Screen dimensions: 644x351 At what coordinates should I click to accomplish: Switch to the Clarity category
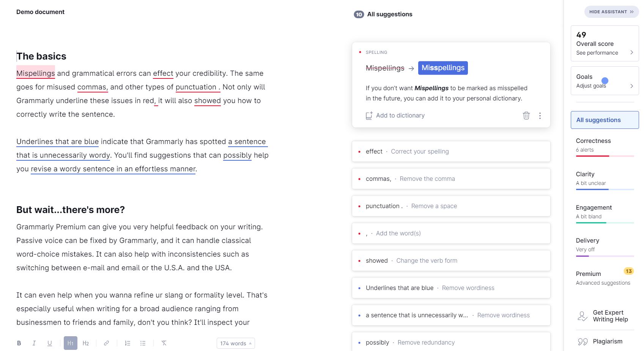click(605, 179)
